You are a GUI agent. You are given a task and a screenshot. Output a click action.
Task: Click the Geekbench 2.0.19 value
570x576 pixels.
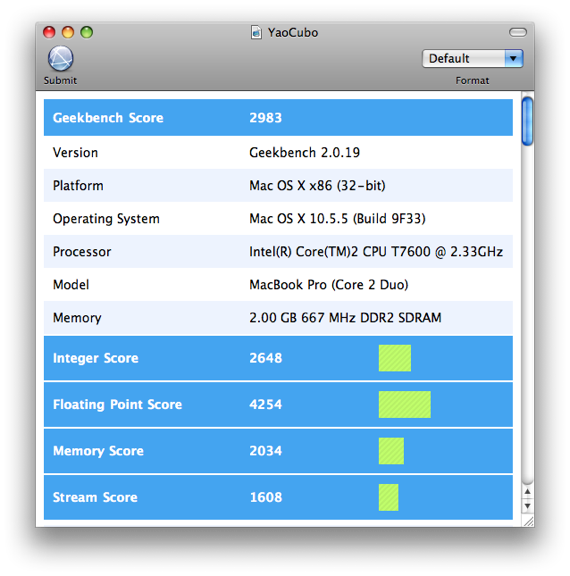304,152
